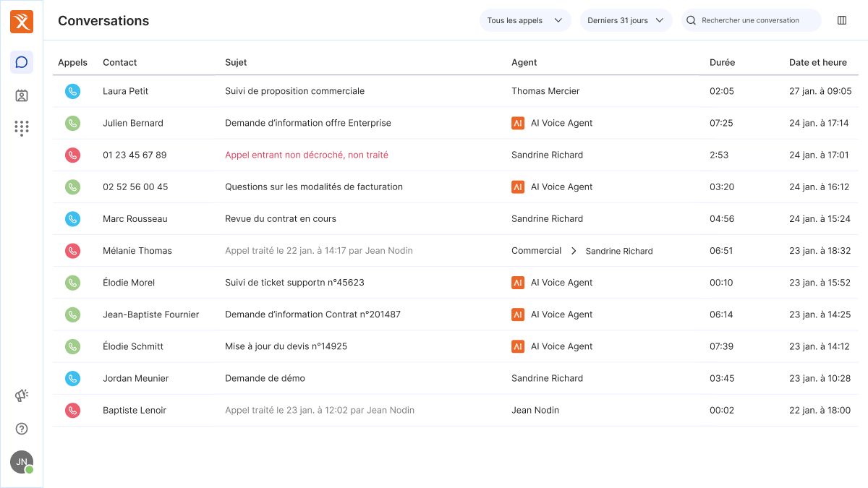Screen dimensions: 868x488
Task: Select the Baptiste Lenoir call row
Action: click(456, 410)
